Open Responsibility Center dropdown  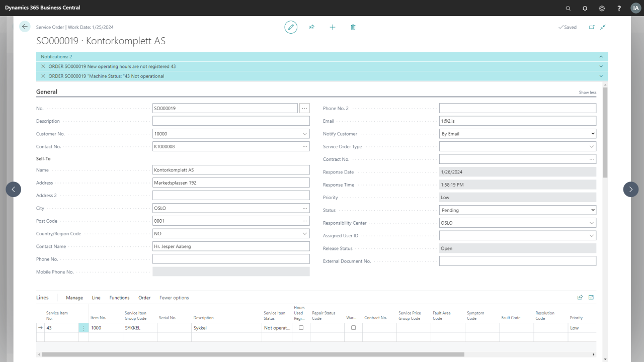click(592, 223)
